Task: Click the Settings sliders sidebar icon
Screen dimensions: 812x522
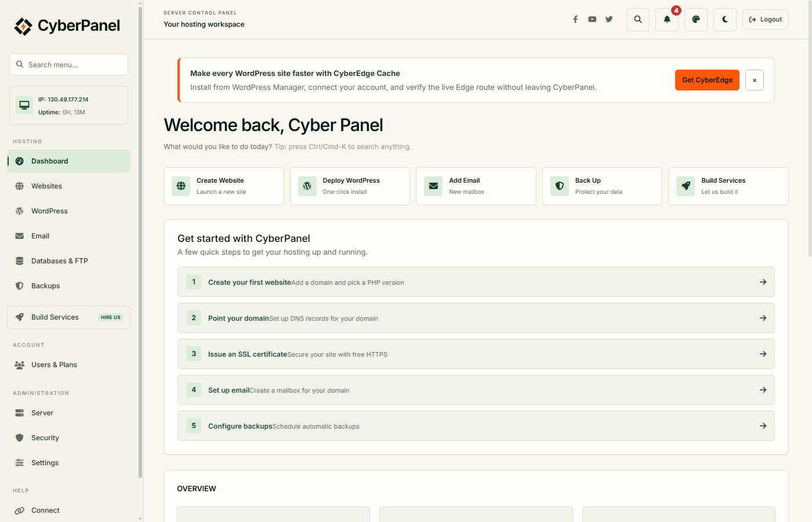Action: click(20, 463)
